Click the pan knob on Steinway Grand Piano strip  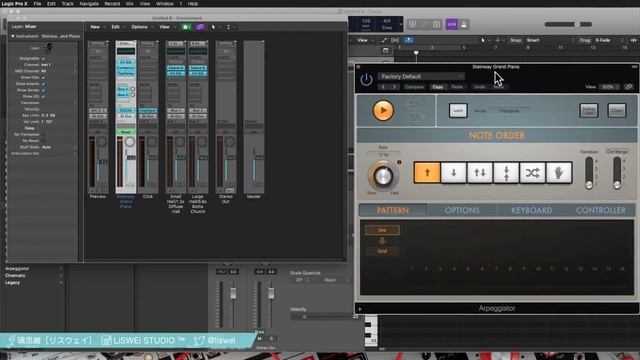point(129,142)
